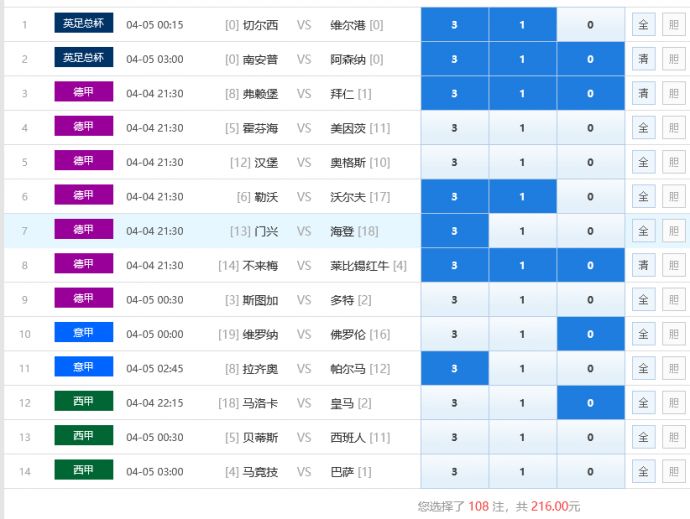Click the 英足总杯 league tag in row 1
Screen dimensions: 690x519
pyautogui.click(x=84, y=23)
